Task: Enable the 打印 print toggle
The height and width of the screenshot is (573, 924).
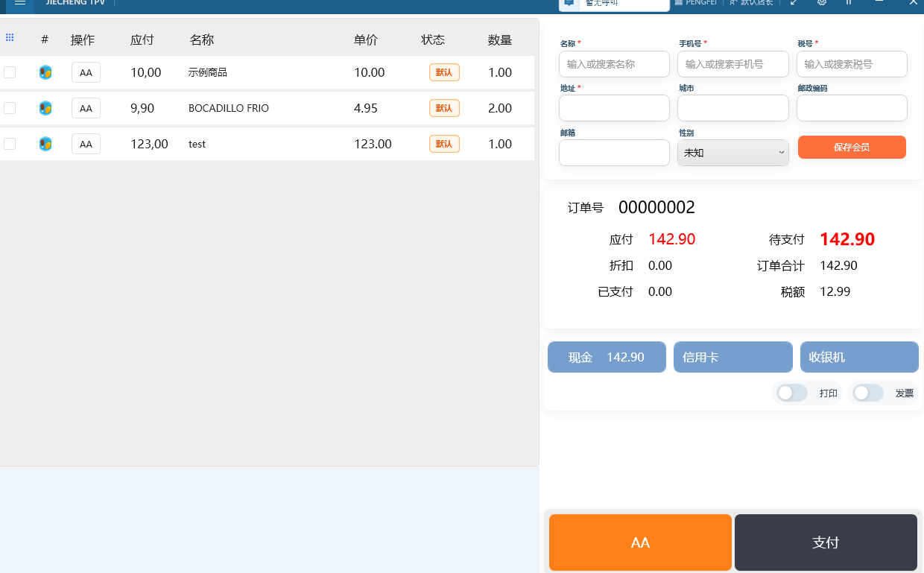Action: click(x=791, y=393)
